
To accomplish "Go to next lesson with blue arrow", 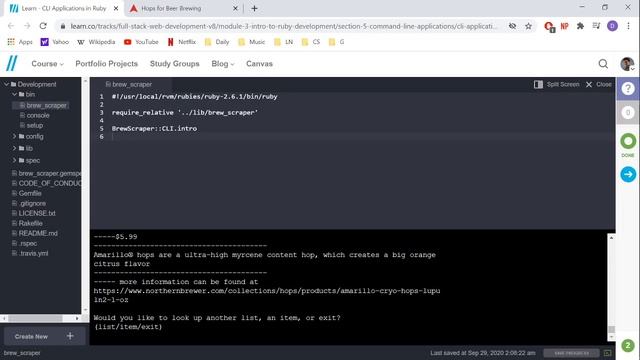I will point(628,174).
